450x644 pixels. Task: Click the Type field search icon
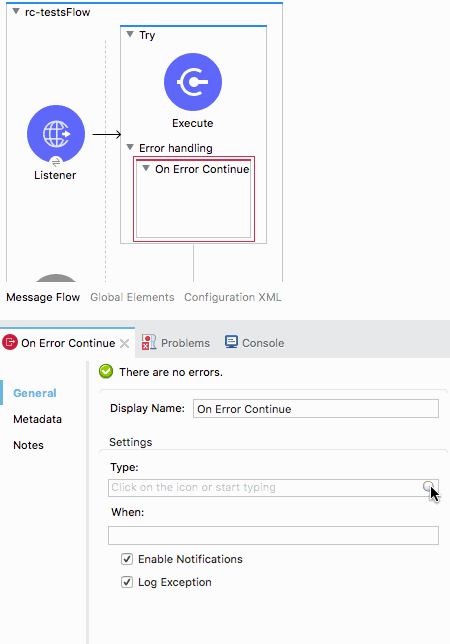point(428,487)
